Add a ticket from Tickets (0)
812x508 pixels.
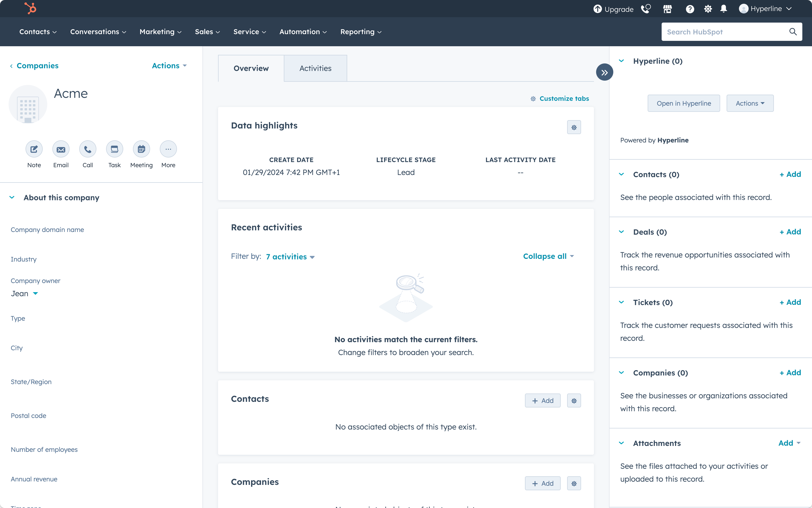coord(790,302)
